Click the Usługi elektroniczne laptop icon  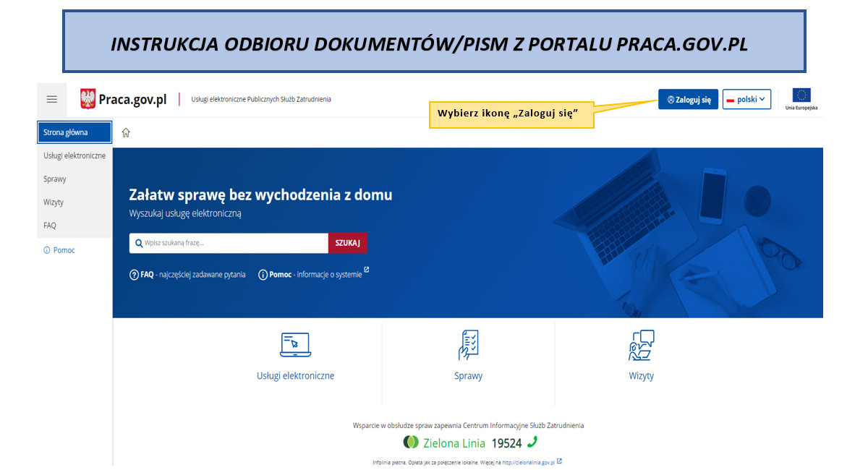coord(295,345)
